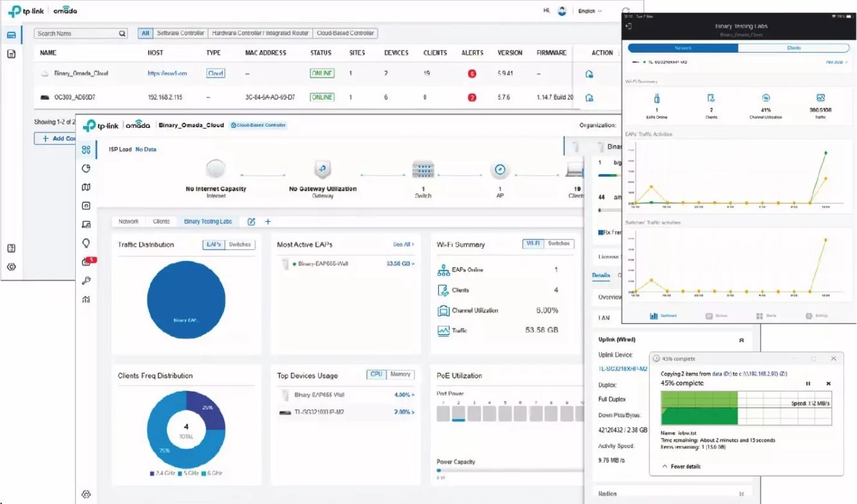Click the Switch icon in the topology overview

click(x=423, y=170)
